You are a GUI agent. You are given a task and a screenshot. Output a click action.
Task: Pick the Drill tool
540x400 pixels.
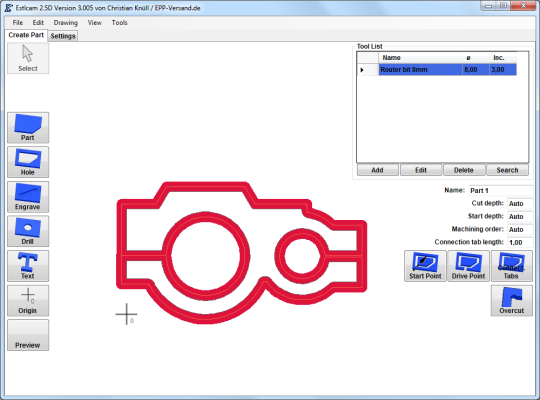[x=28, y=231]
